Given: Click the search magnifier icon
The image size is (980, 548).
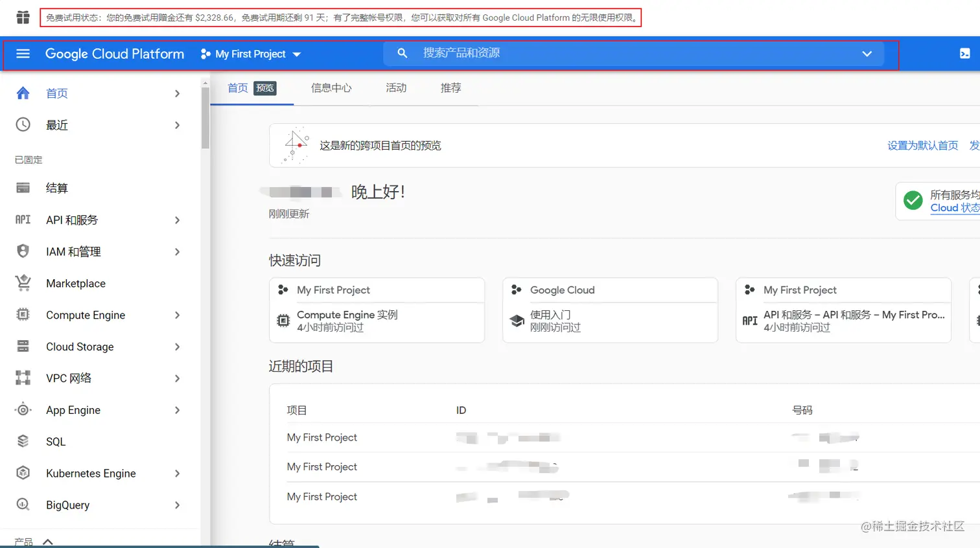Looking at the screenshot, I should pos(402,53).
